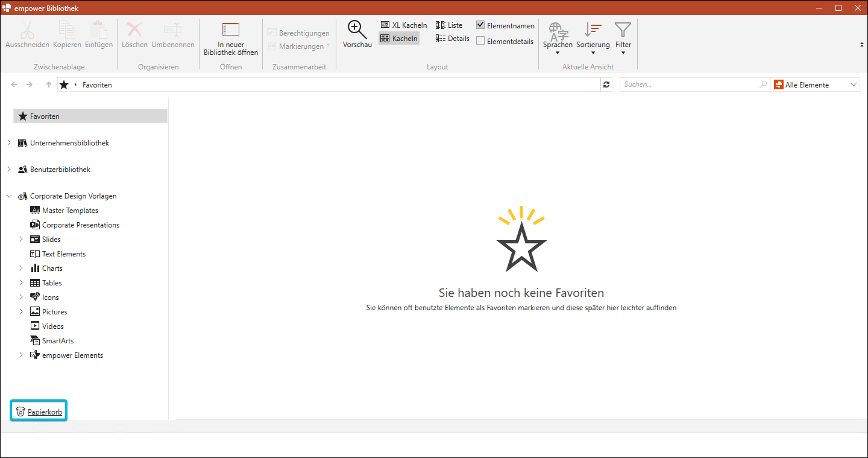This screenshot has height=458, width=868.
Task: Open the Filter funnel dropdown
Action: click(x=623, y=39)
